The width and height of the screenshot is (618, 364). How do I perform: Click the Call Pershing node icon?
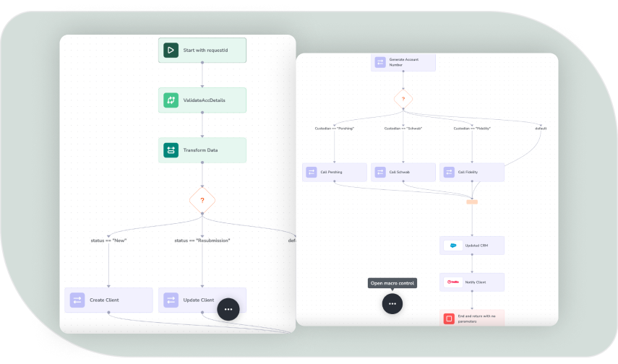tap(312, 172)
